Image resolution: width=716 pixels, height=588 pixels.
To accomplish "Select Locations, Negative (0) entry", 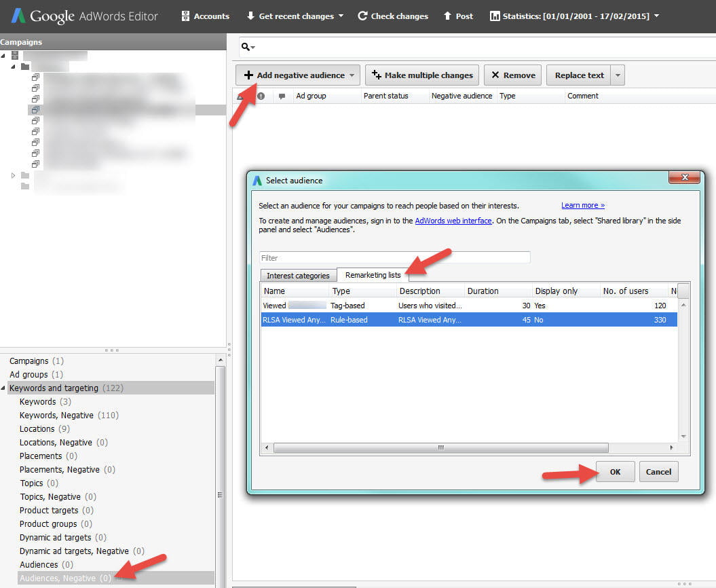I will tap(64, 442).
